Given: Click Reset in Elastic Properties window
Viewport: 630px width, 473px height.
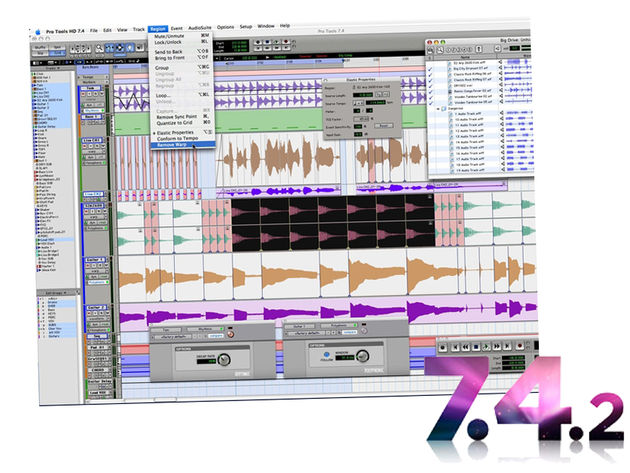Looking at the screenshot, I should click(x=384, y=125).
